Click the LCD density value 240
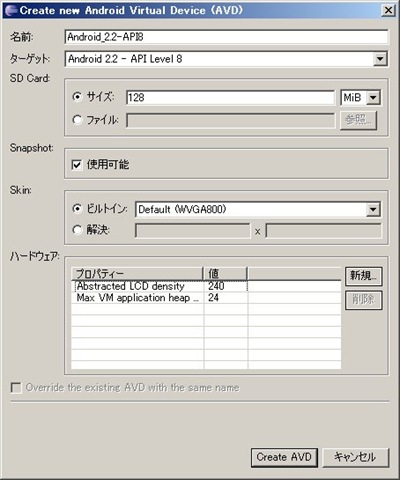Screen dimensions: 400x480 (216, 286)
